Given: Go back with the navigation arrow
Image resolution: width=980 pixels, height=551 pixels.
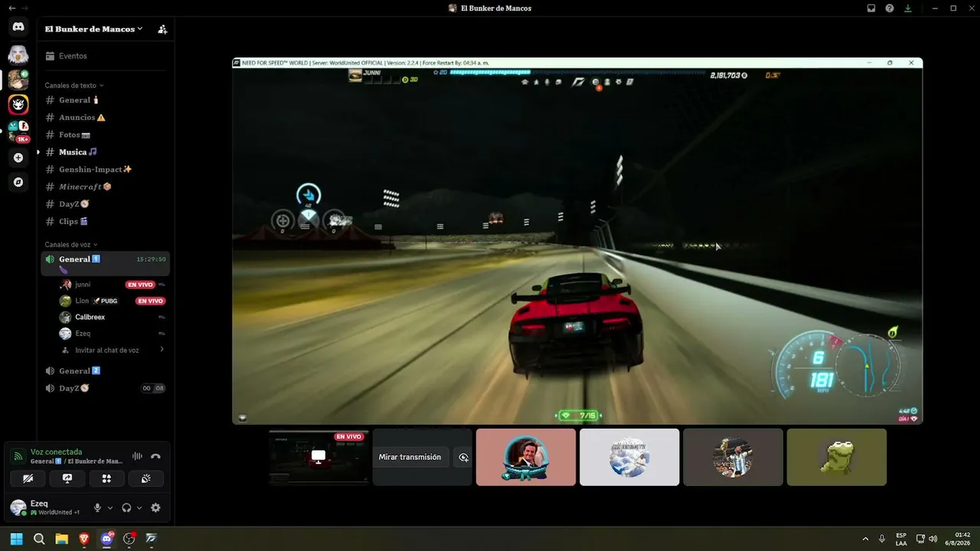Looking at the screenshot, I should (x=11, y=8).
